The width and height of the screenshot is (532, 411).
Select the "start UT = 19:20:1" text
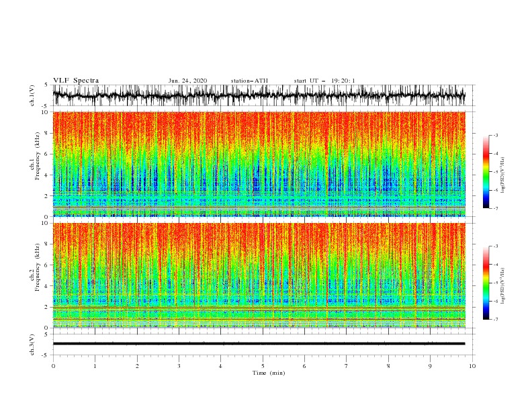pyautogui.click(x=324, y=81)
